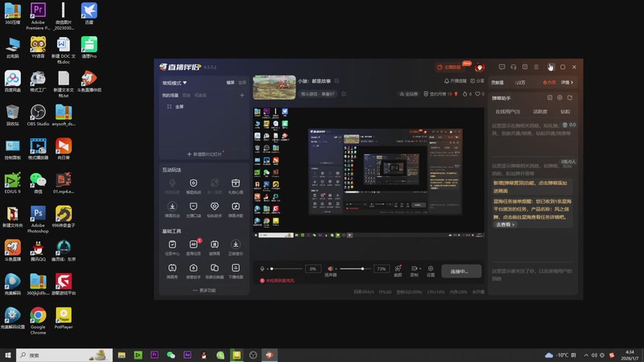
Task: Open the 正版音乐 tool
Action: pos(235,248)
